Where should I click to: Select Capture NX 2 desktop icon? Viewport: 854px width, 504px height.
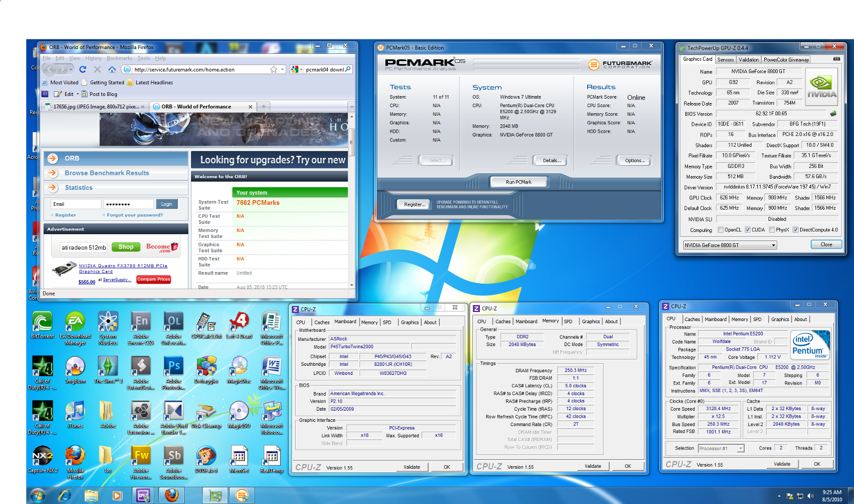[43, 460]
